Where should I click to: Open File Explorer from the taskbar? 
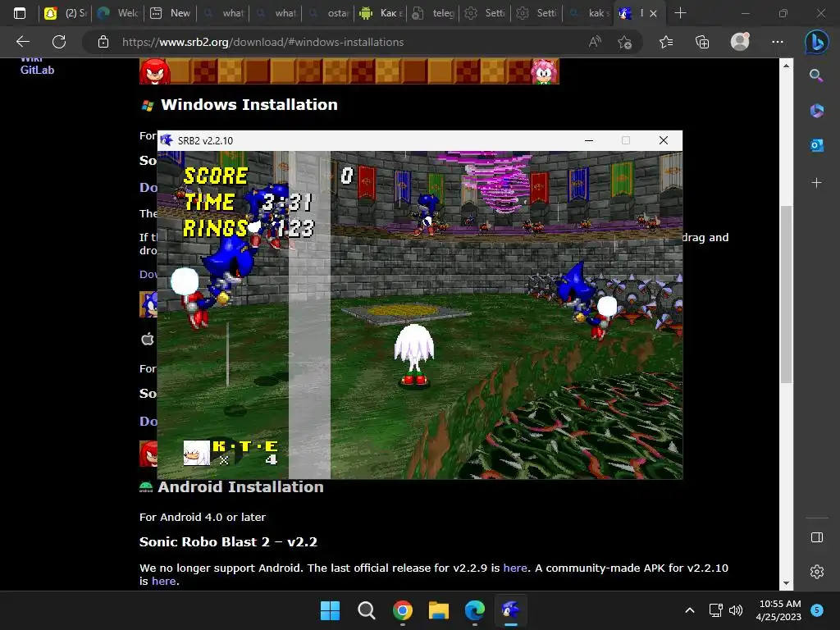point(439,610)
